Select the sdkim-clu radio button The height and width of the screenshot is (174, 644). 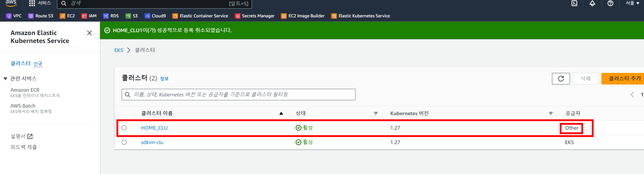click(124, 142)
